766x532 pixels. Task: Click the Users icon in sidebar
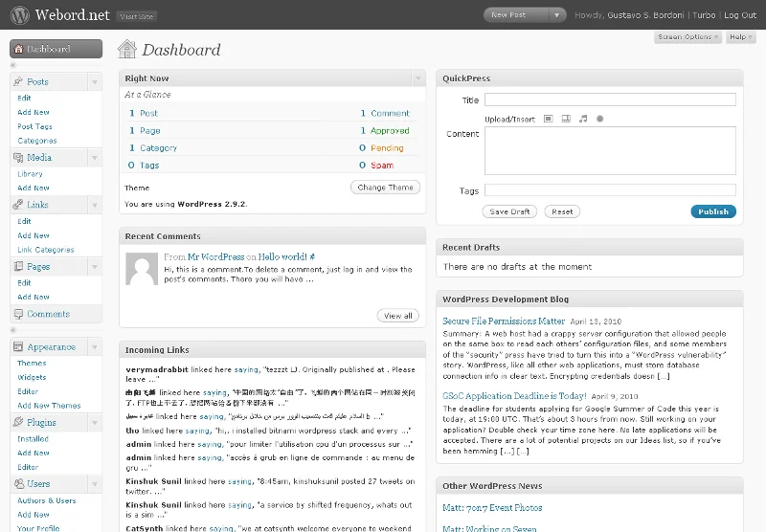point(18,484)
